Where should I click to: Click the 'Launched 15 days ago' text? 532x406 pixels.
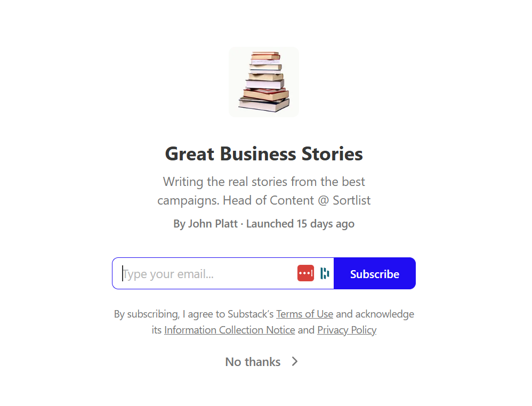[300, 224]
